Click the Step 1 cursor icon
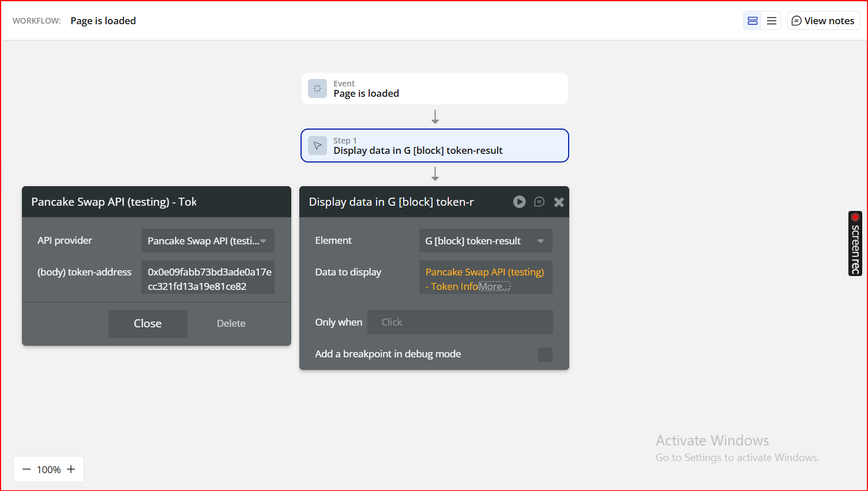 tap(317, 146)
